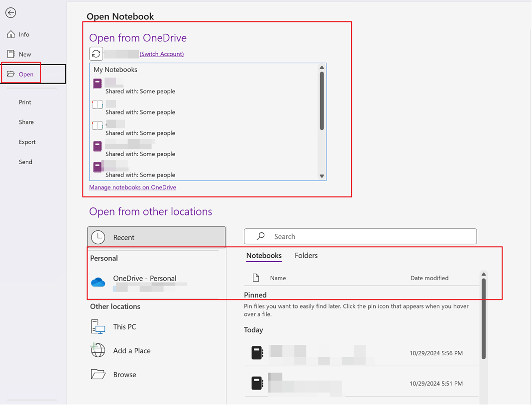Click the This PC computer icon
The width and height of the screenshot is (532, 405).
coord(98,327)
